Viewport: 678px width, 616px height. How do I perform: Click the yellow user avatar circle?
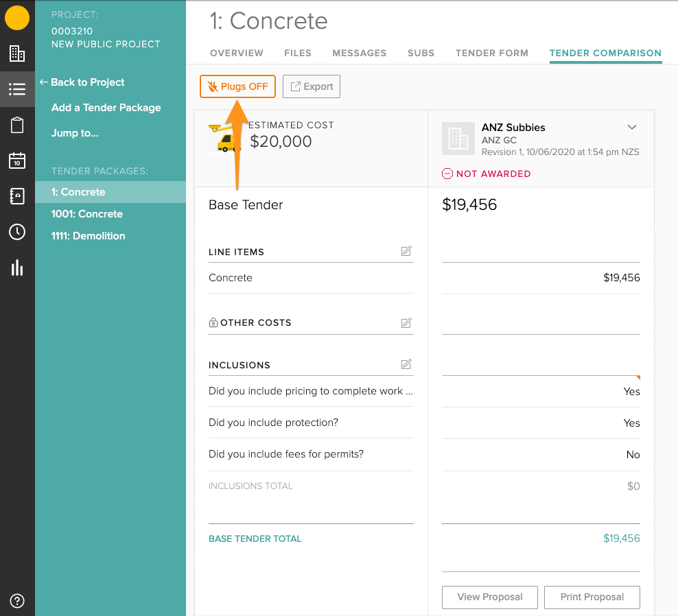17,18
